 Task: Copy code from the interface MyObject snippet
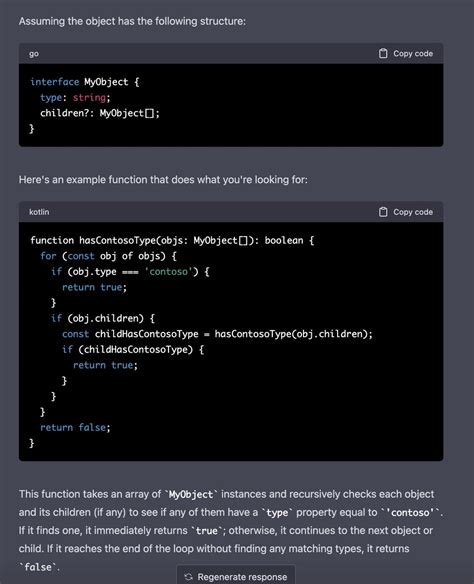[405, 54]
